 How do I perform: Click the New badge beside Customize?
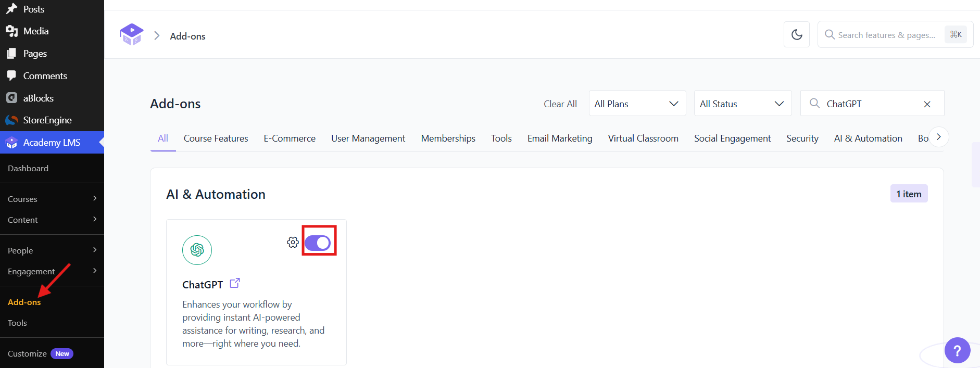(x=62, y=354)
